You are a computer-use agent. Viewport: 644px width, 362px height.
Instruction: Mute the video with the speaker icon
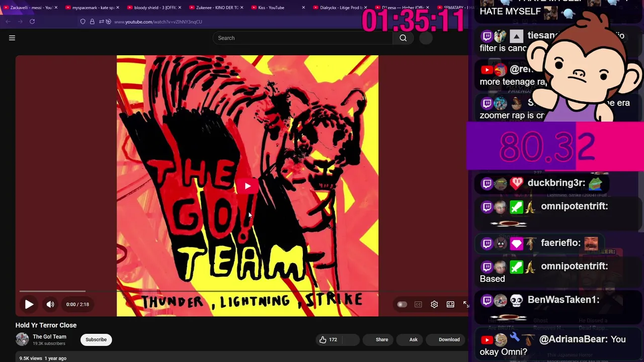click(50, 304)
